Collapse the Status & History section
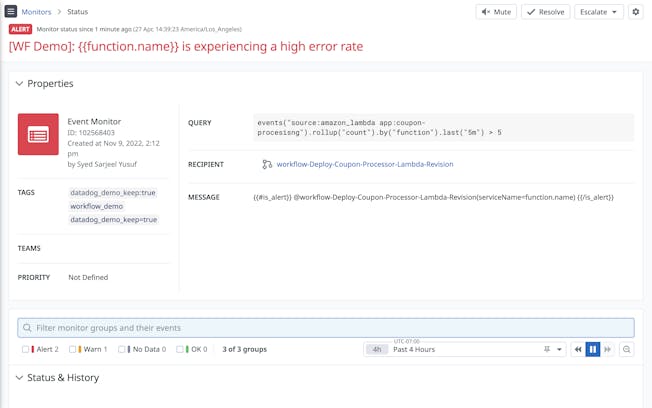652x408 pixels. [19, 378]
